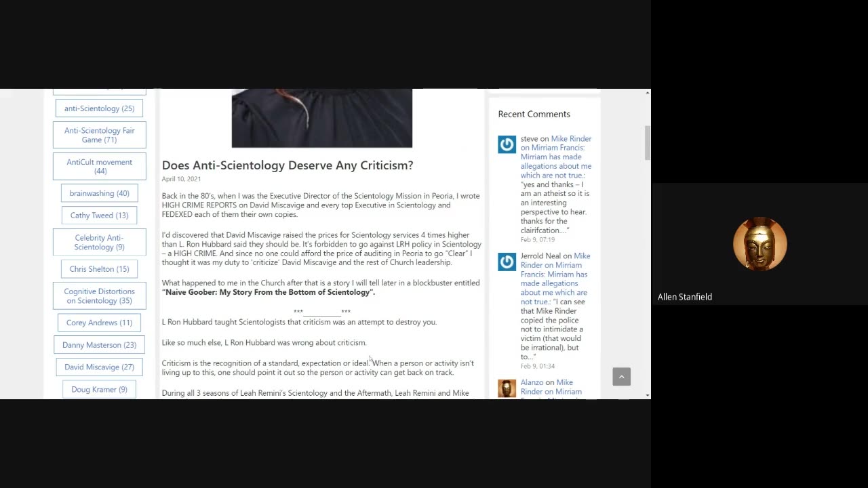868x488 pixels.
Task: Click the line 'Like so much else, L Ron Hubbard was wrong'
Action: [x=264, y=342]
